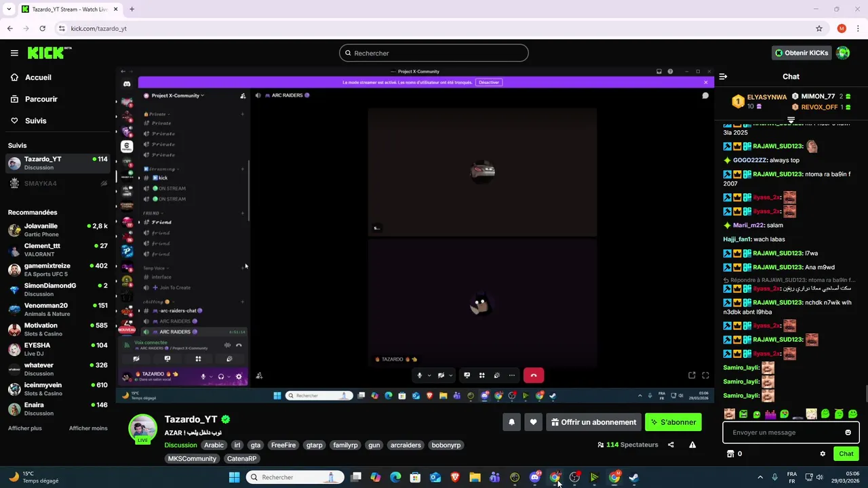Click the site info icon in address bar
Image resolution: width=868 pixels, height=488 pixels.
62,28
